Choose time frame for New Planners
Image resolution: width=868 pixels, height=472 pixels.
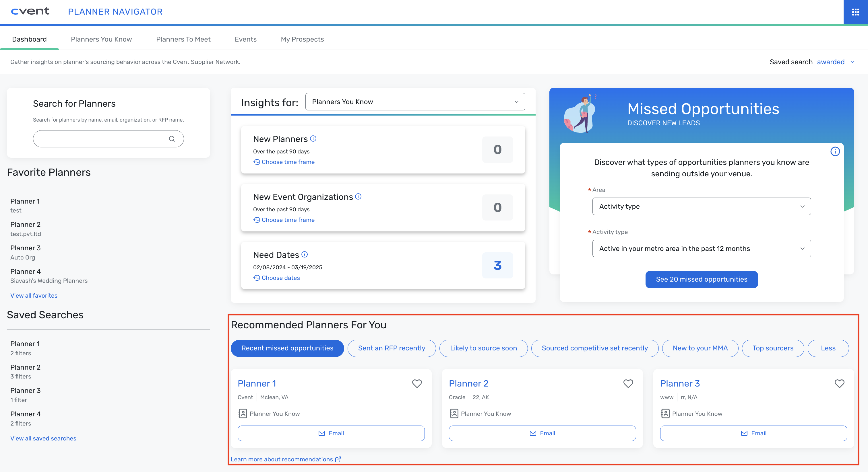click(x=284, y=162)
